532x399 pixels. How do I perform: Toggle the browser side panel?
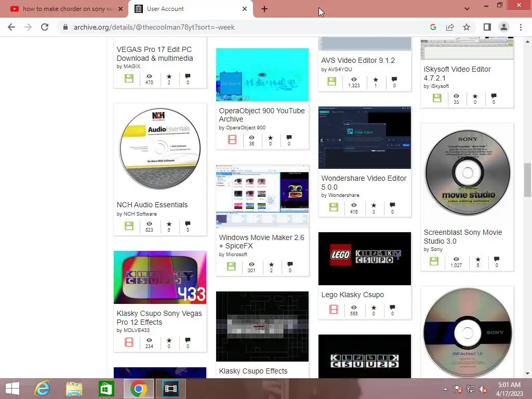pyautogui.click(x=487, y=27)
